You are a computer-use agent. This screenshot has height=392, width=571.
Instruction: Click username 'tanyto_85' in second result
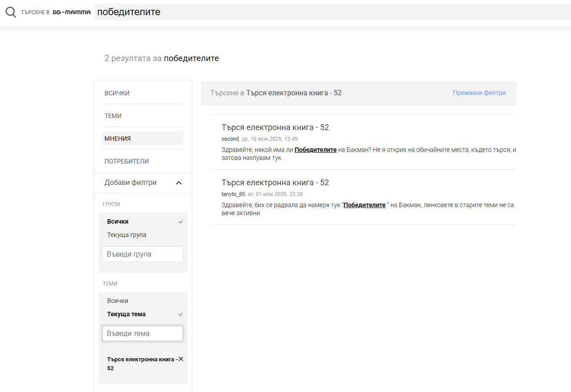(233, 194)
